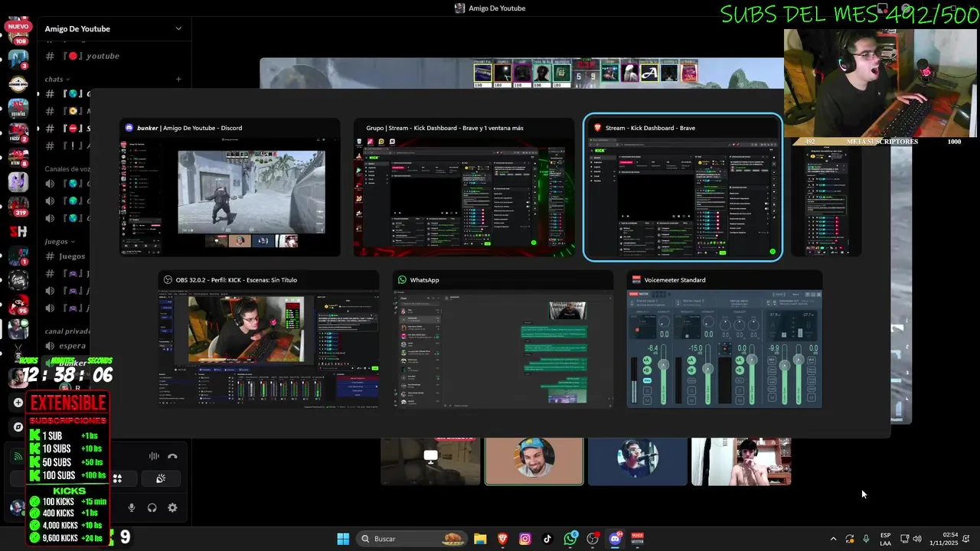Open server icon with 319 notifications
The image size is (980, 551).
18,205
